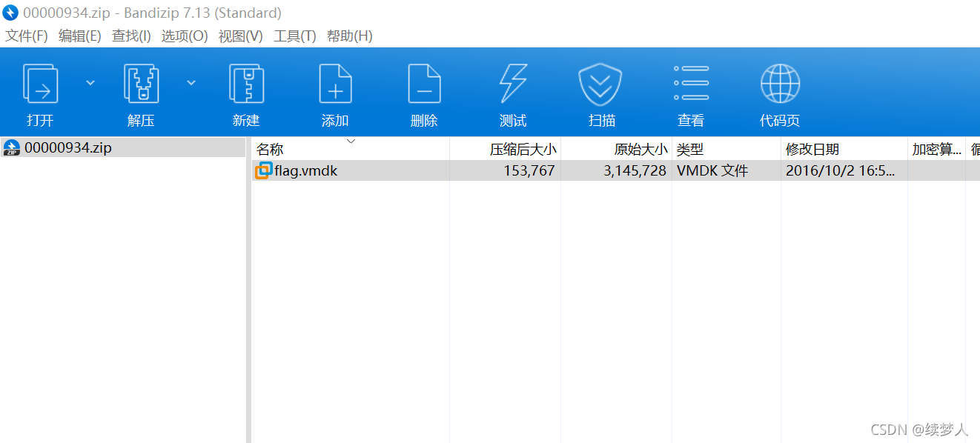The width and height of the screenshot is (980, 443).
Task: Sort by 名称 column header
Action: 351,149
